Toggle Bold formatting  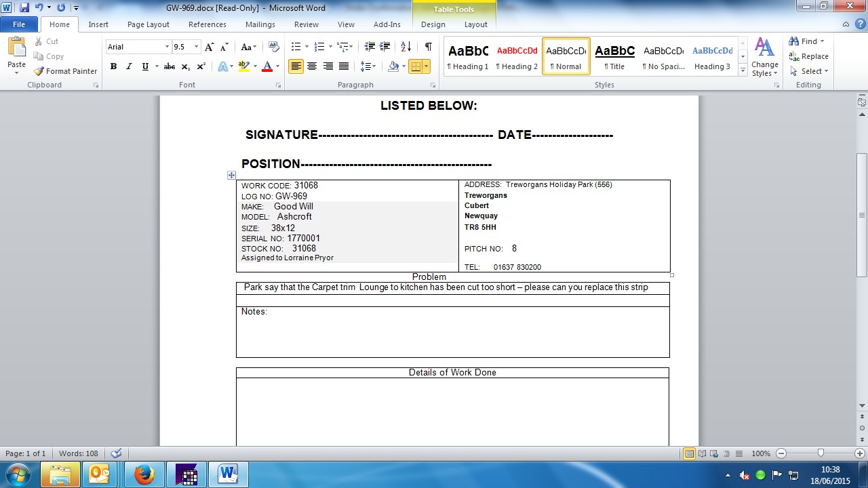(x=113, y=66)
